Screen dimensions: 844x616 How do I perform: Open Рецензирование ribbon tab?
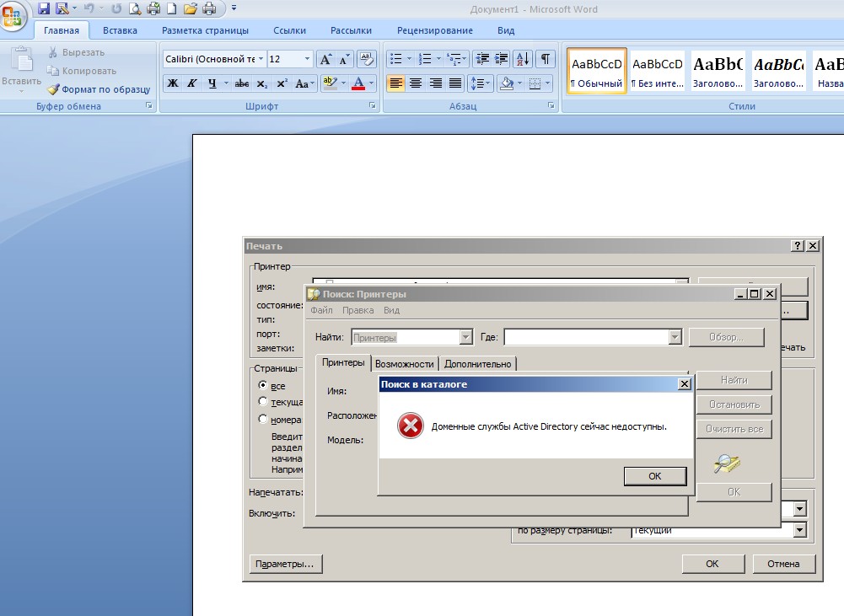coord(435,30)
